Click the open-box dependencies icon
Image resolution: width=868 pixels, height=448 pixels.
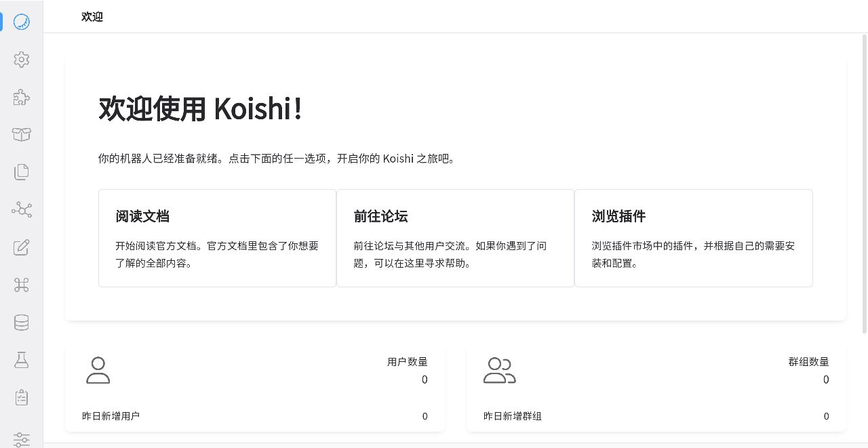coord(22,135)
